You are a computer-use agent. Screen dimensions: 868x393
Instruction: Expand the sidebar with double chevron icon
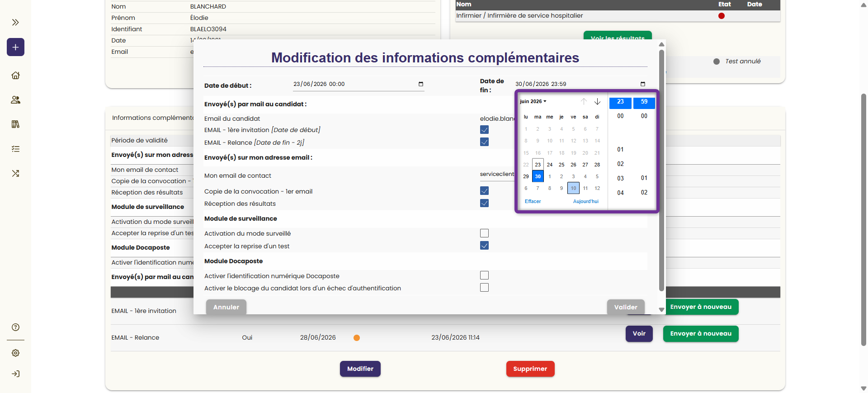[x=15, y=22]
